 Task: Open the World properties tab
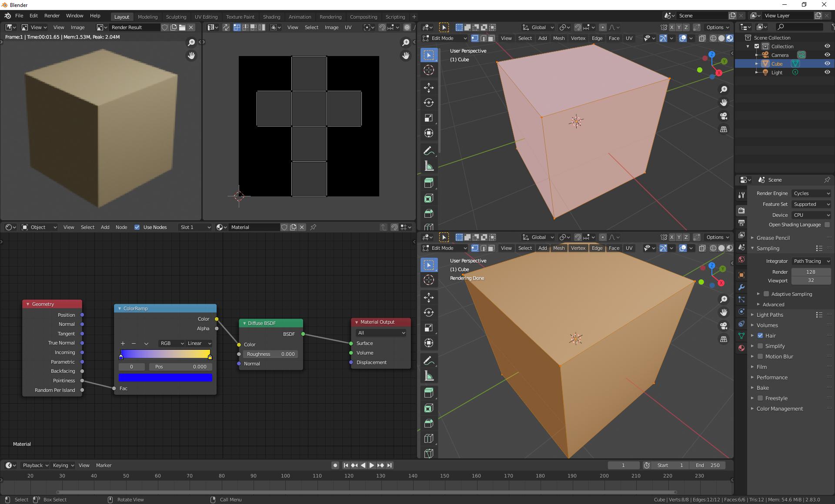[741, 259]
